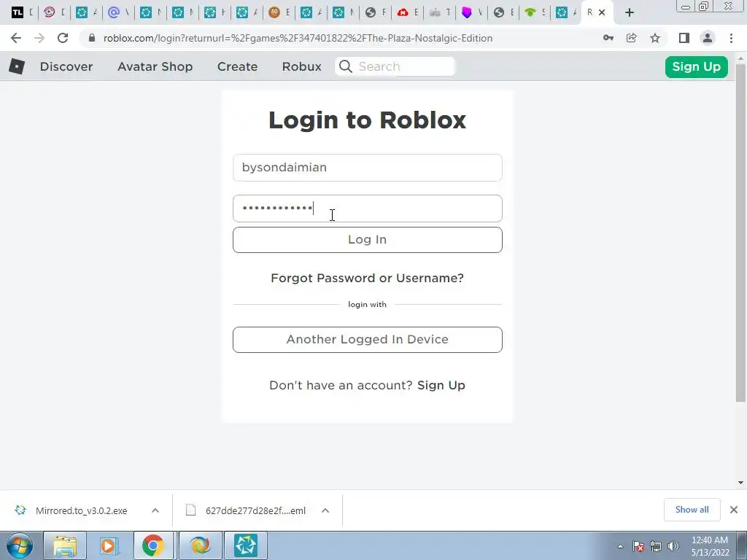Image resolution: width=747 pixels, height=560 pixels.
Task: Show all downloads
Action: click(x=692, y=510)
